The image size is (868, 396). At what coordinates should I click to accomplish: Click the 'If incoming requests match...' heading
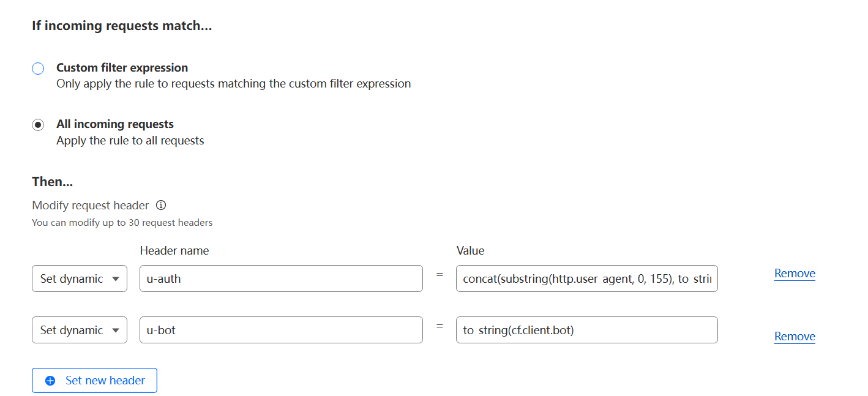point(122,26)
